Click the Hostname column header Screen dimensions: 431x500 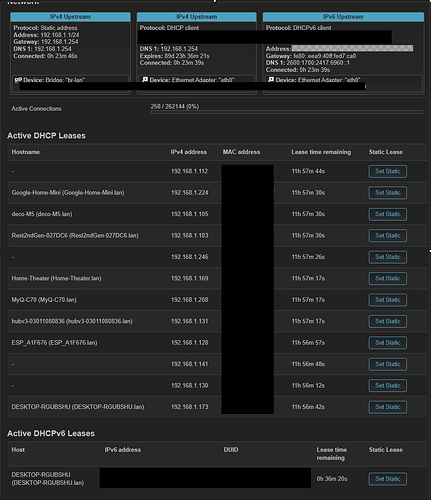pos(26,152)
